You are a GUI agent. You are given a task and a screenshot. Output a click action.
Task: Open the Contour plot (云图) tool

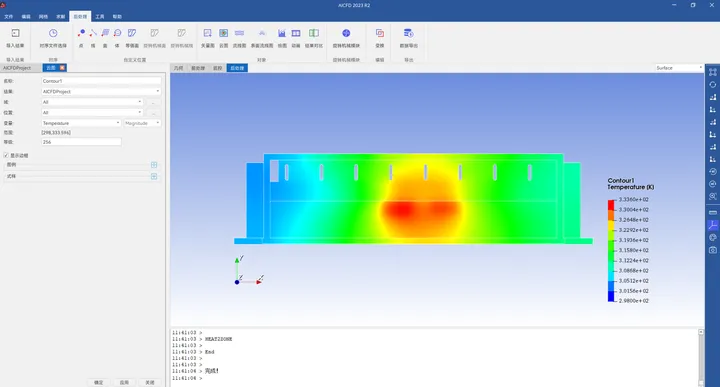tap(224, 33)
